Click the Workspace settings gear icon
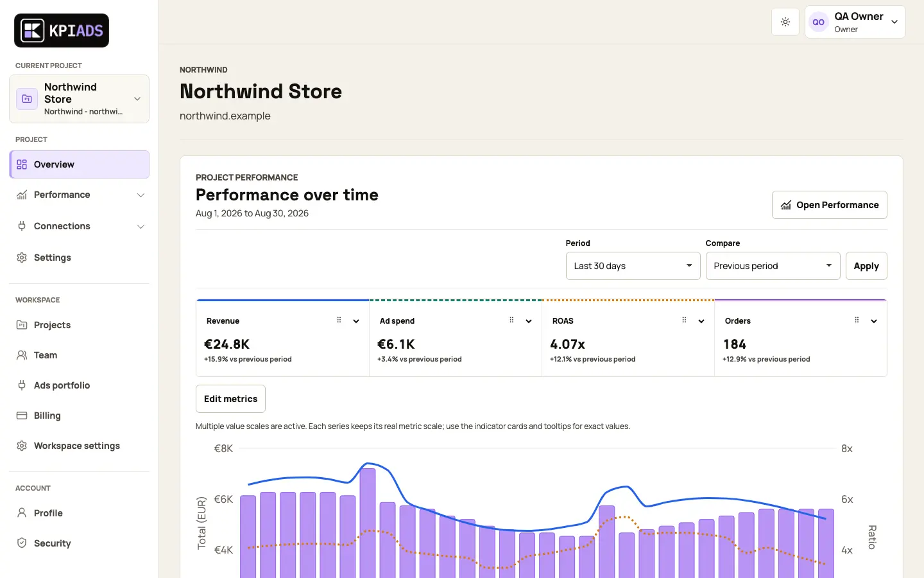The width and height of the screenshot is (924, 578). click(22, 446)
